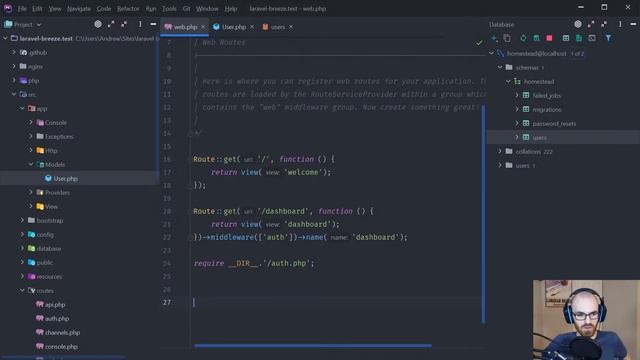
Task: Click the green inspection checkmark in editor
Action: (479, 42)
